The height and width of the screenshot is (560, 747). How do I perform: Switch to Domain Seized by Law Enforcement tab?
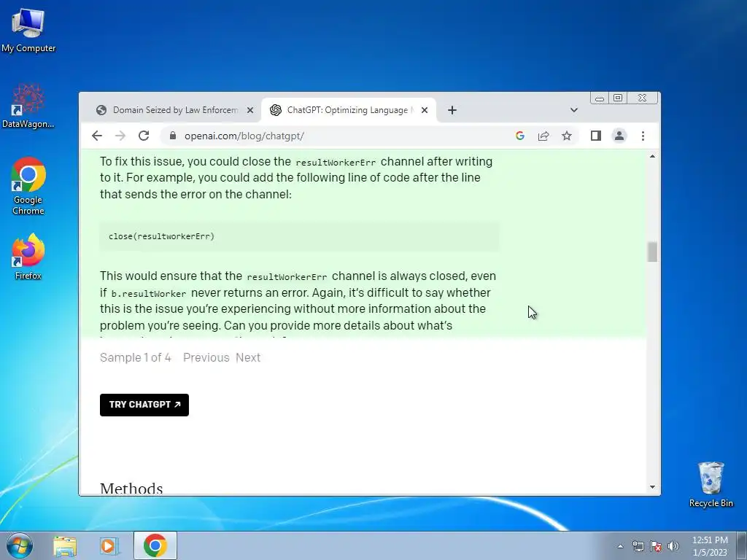[174, 110]
